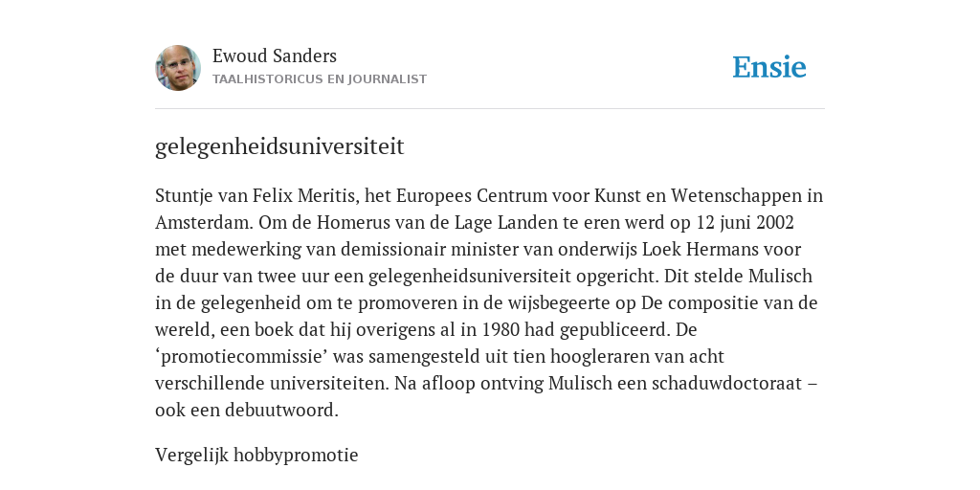Click Ewoud Sanders' profile photo

tap(178, 68)
